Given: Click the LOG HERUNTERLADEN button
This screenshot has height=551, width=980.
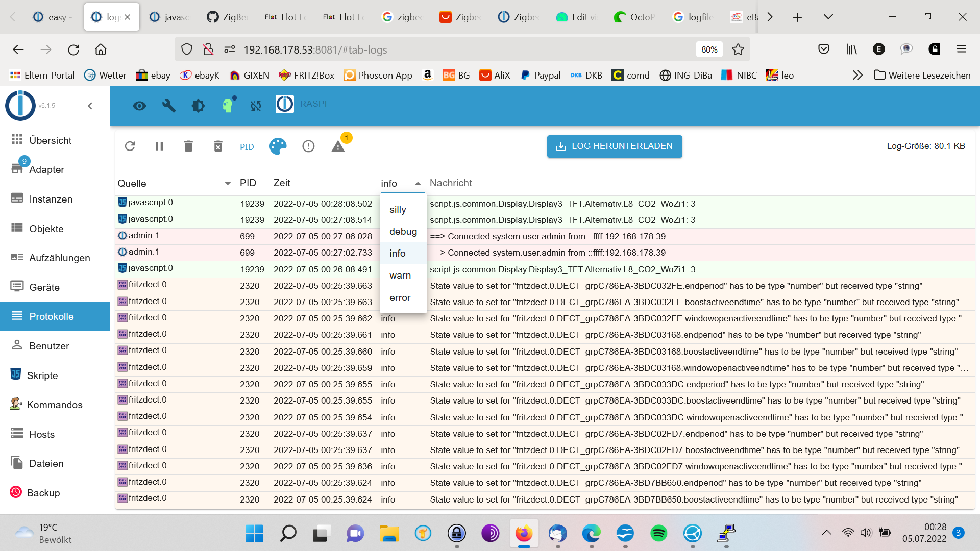Looking at the screenshot, I should pos(615,146).
